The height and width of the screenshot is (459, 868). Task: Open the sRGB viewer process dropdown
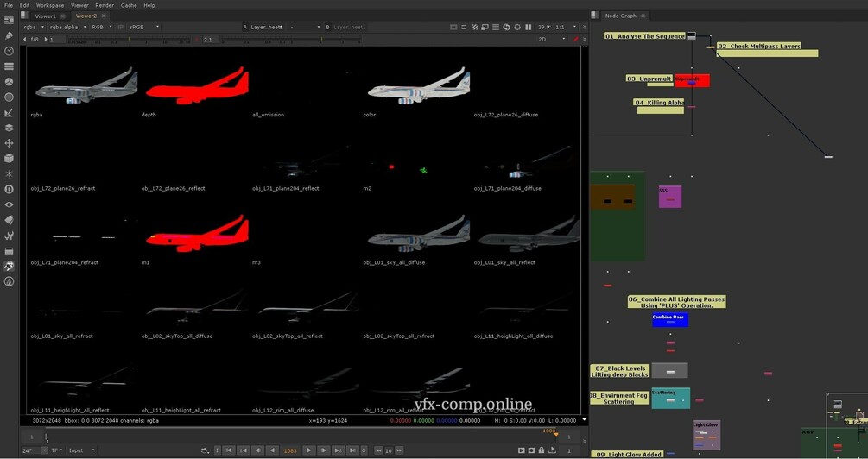144,27
